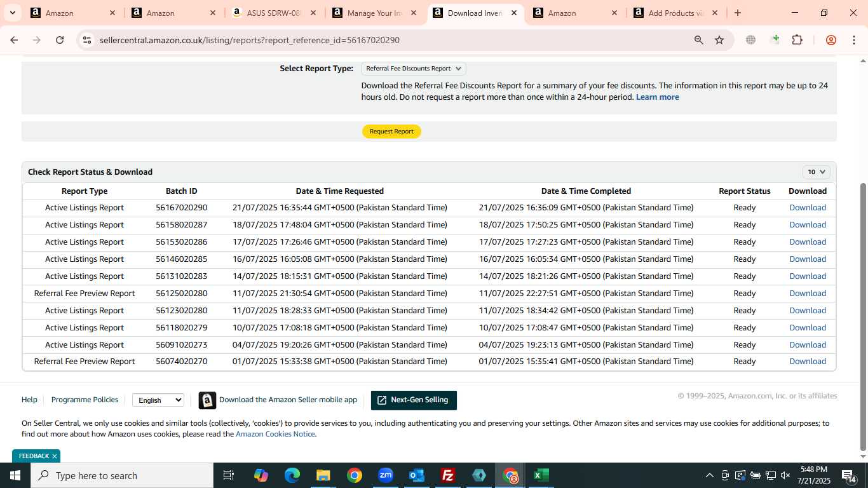
Task: Click the Windows taskbar search box
Action: [x=122, y=475]
